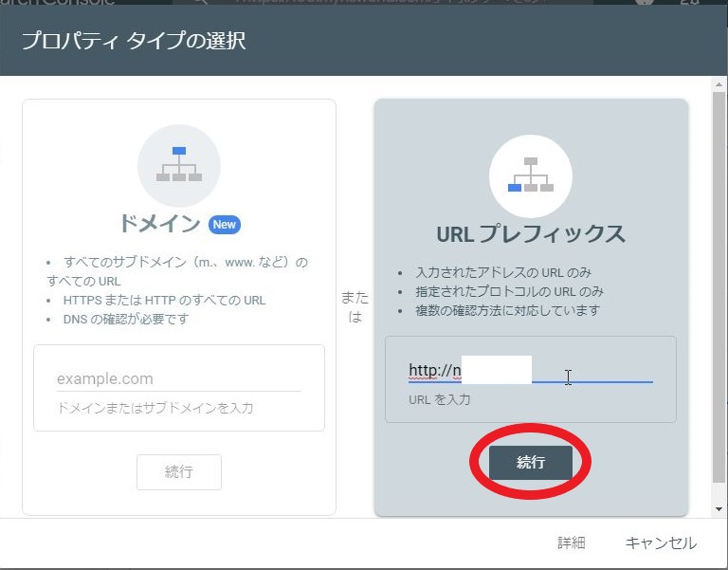Viewport: 728px width, 570px height.
Task: Click the scrollbar down arrow
Action: pos(719,508)
